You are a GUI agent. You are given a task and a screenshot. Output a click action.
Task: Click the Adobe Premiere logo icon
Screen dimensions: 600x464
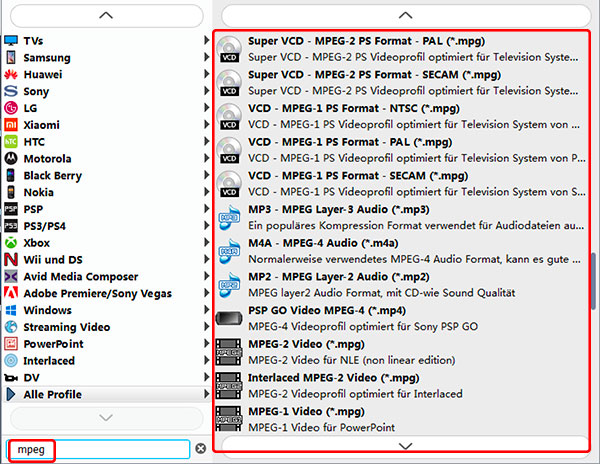11,293
